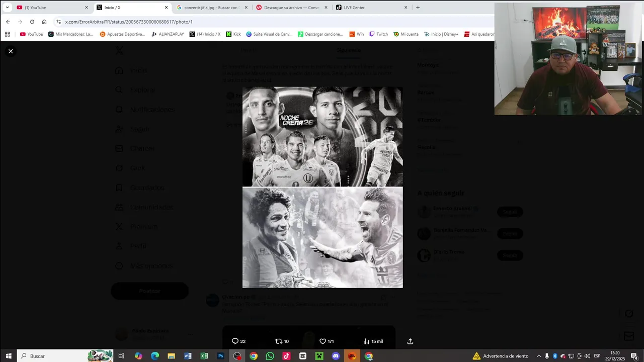Screen dimensions: 644x362
Task: Open Bluetooth tray icon
Action: [555, 356]
